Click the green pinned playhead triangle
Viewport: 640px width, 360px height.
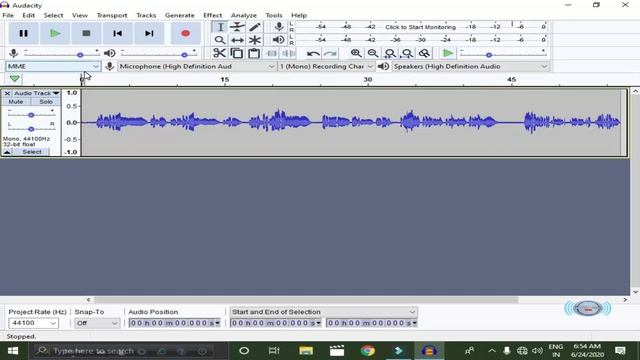[14, 79]
